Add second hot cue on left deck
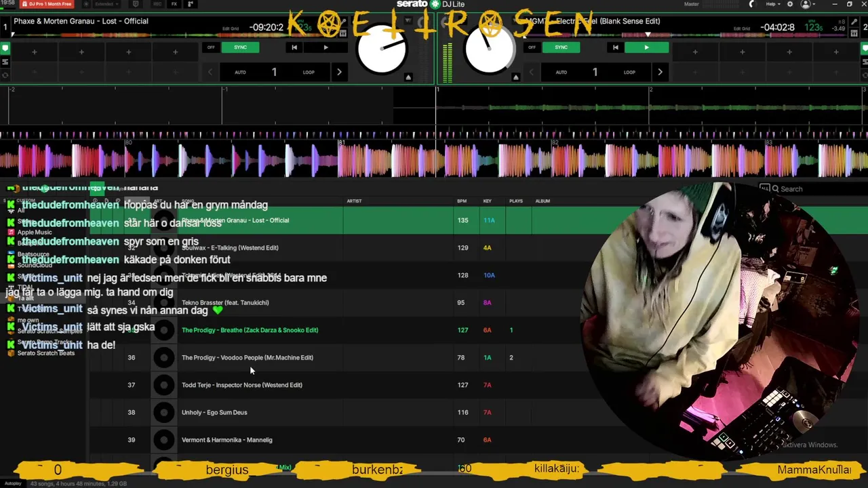The image size is (868, 488). 81,52
